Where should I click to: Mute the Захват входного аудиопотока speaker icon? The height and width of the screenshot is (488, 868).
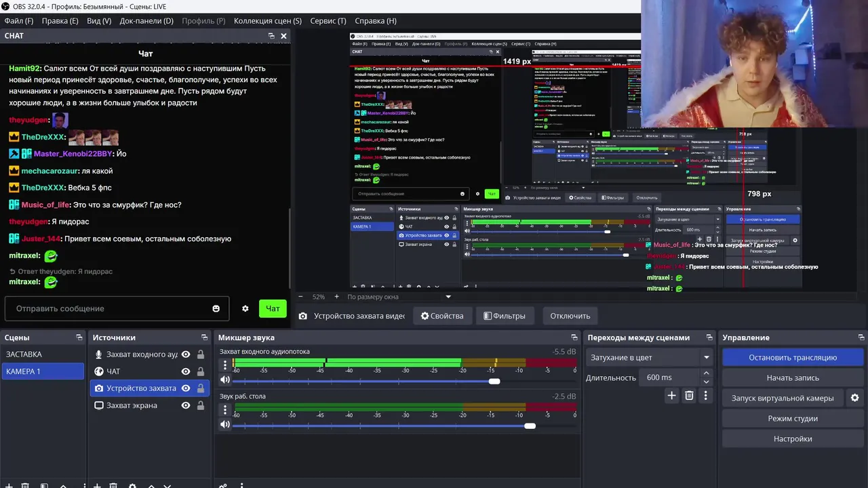(x=225, y=380)
